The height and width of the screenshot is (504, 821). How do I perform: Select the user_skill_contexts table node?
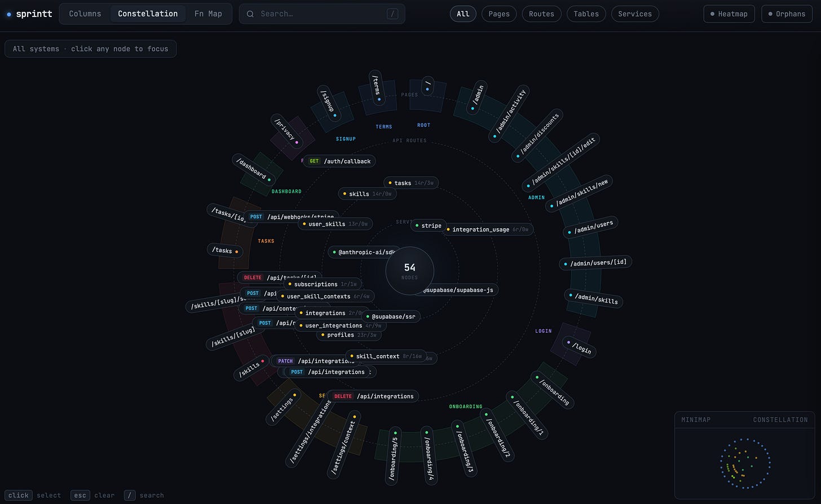326,296
